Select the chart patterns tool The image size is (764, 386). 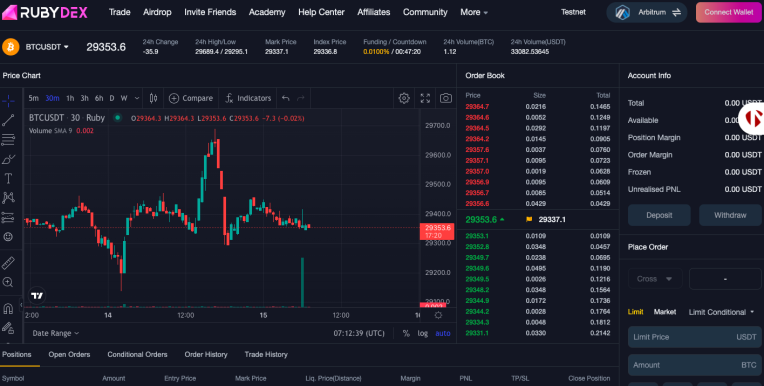click(x=8, y=198)
